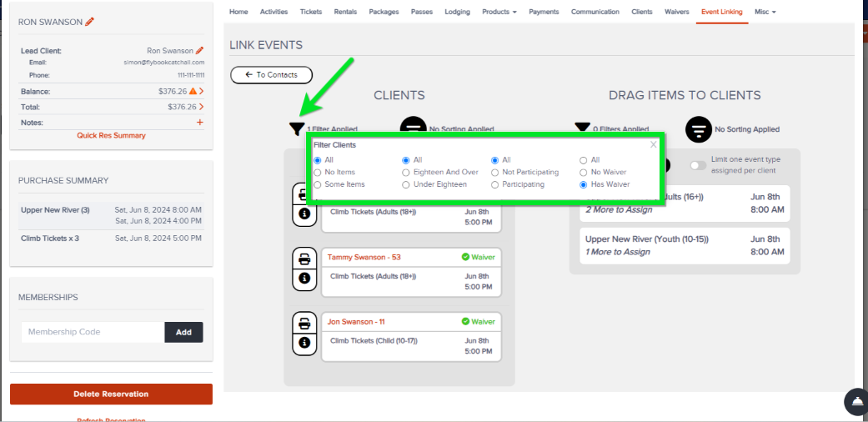868x422 pixels.
Task: Open the concierge bell icon
Action: (x=855, y=401)
